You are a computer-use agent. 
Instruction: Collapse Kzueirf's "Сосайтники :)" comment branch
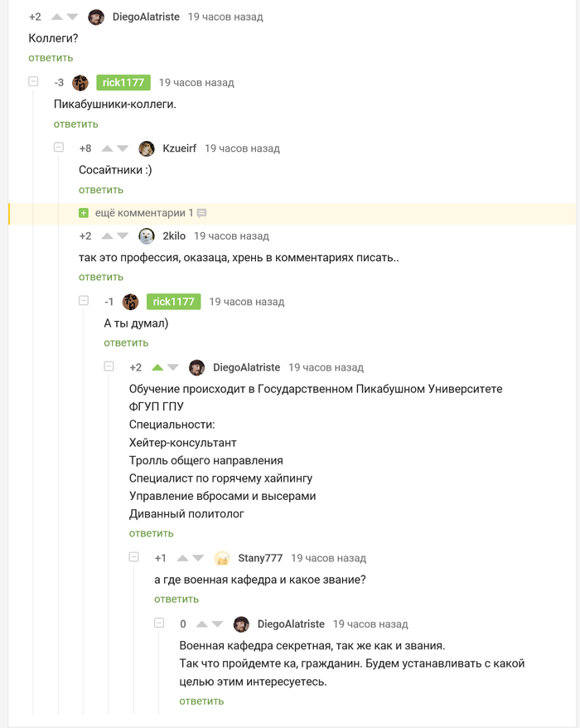point(59,148)
